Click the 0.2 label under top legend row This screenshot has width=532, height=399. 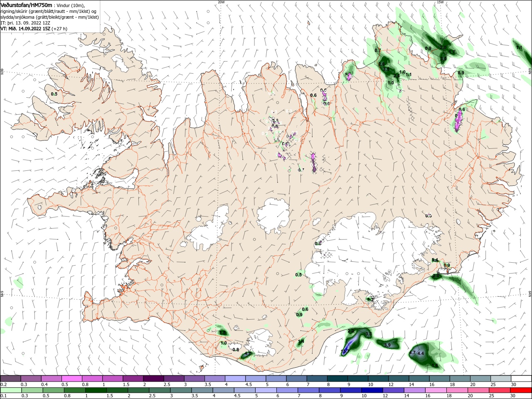pyautogui.click(x=3, y=384)
